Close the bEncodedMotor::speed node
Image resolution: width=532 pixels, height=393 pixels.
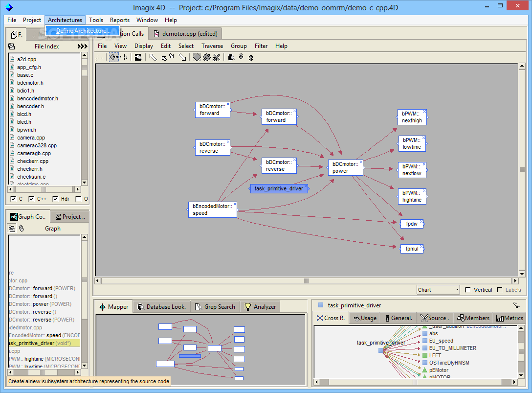(x=235, y=204)
